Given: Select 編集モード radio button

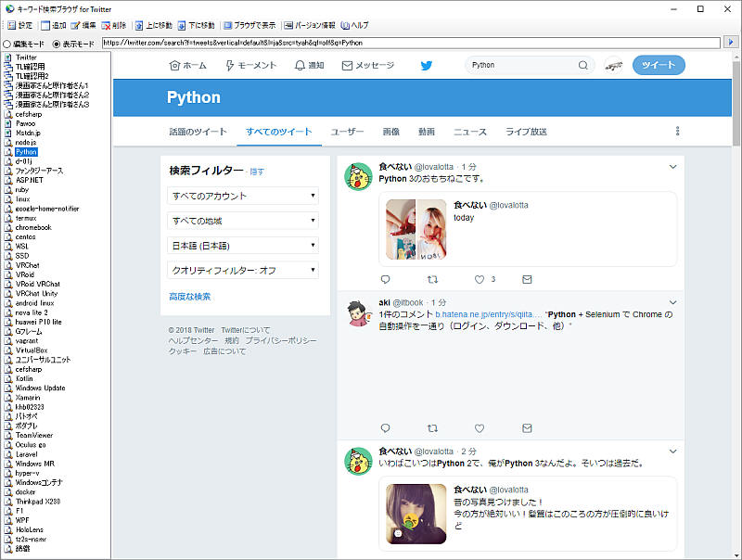Looking at the screenshot, I should pos(7,43).
